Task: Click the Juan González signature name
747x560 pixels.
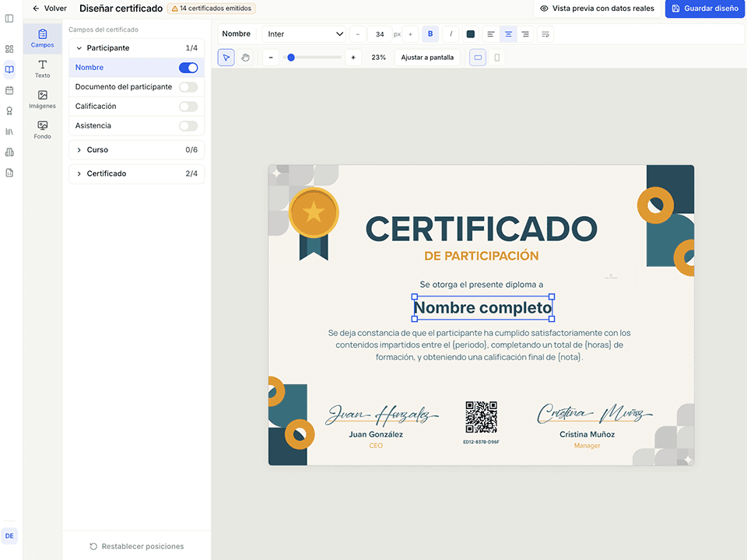Action: [x=376, y=434]
